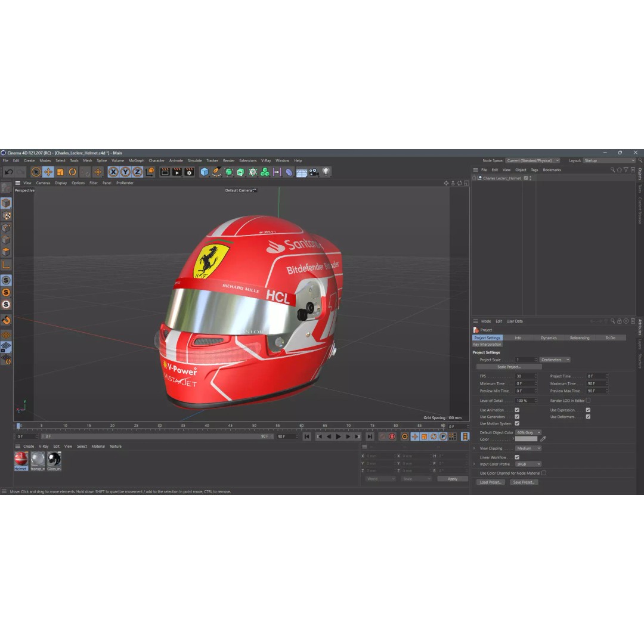Viewport: 644px width, 644px height.
Task: Click the Record Keyframe icon
Action: click(391, 436)
